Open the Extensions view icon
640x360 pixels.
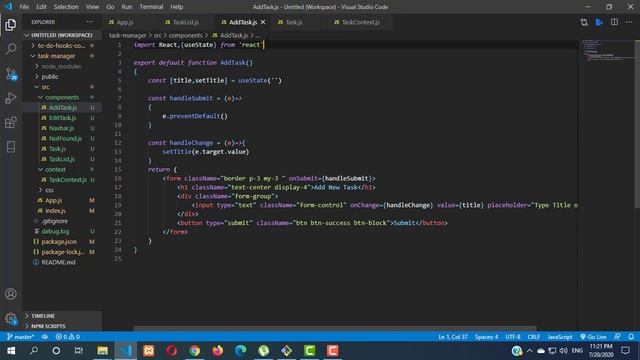click(x=11, y=122)
